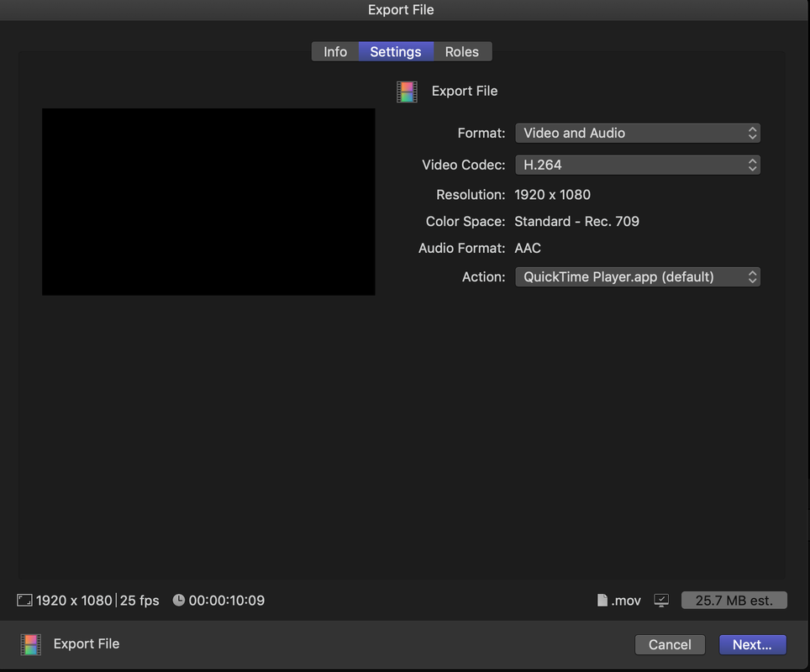Image resolution: width=810 pixels, height=672 pixels.
Task: Click the Resolution value 1920 x 1080
Action: click(552, 195)
